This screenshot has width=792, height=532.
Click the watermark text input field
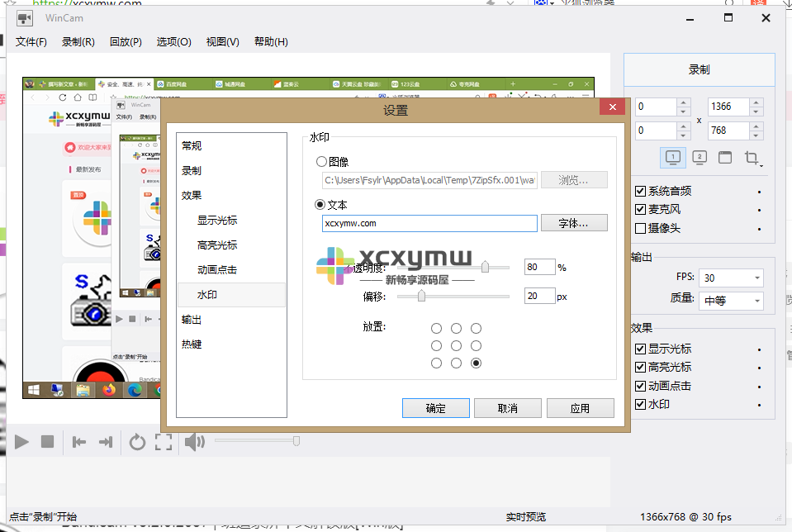point(429,223)
